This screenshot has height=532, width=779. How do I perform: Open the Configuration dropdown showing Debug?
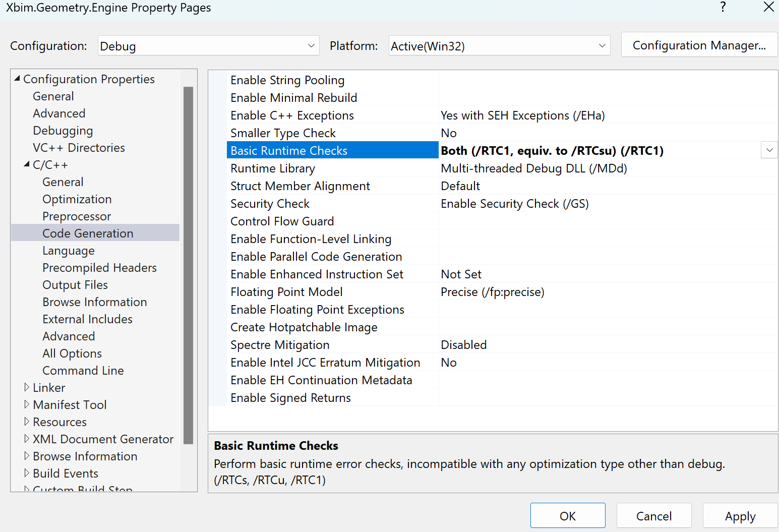311,45
